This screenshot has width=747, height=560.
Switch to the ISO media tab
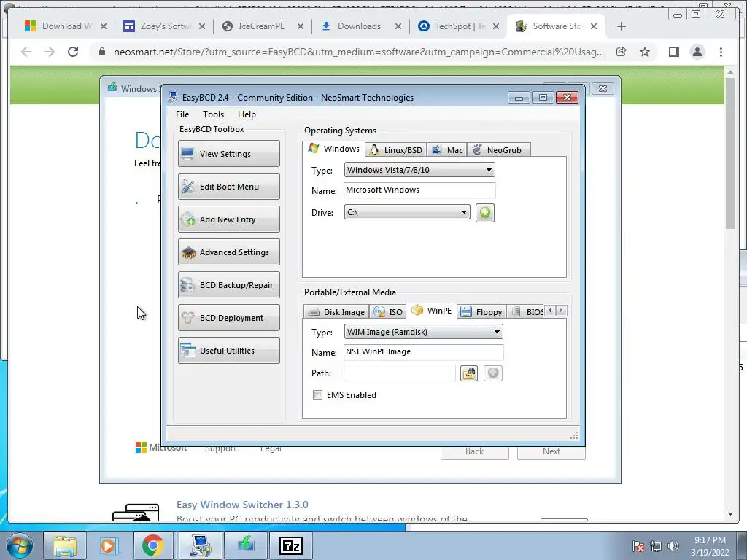pos(388,312)
